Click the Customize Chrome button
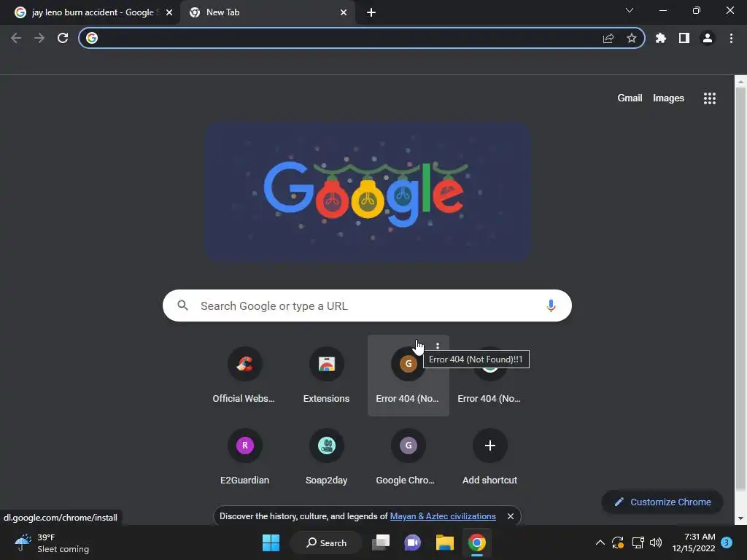Screen dimensions: 747x560 pyautogui.click(x=662, y=502)
